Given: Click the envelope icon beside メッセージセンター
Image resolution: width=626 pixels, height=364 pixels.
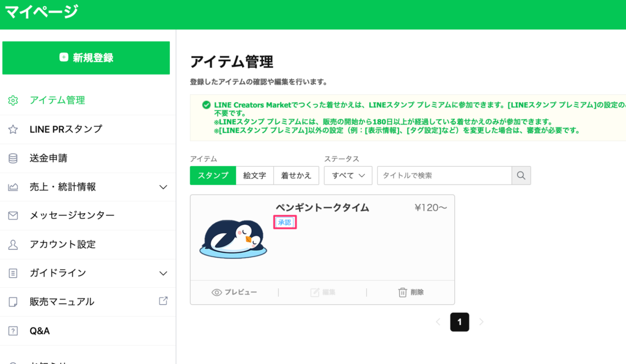Looking at the screenshot, I should (13, 216).
